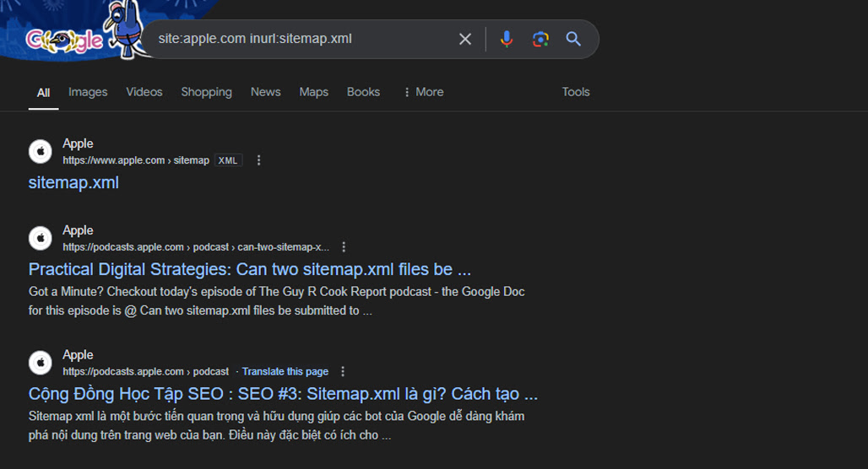Open Google Lens image search
The image size is (868, 469).
click(540, 39)
